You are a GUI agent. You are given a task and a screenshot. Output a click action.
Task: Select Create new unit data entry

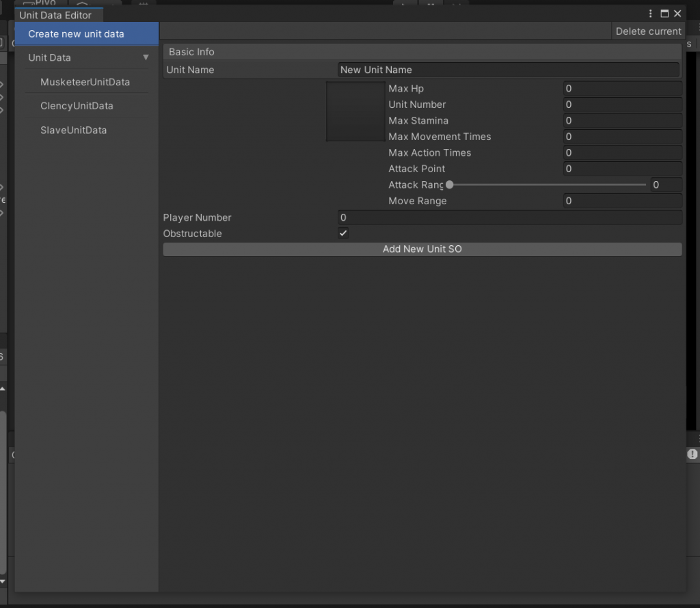pos(87,34)
